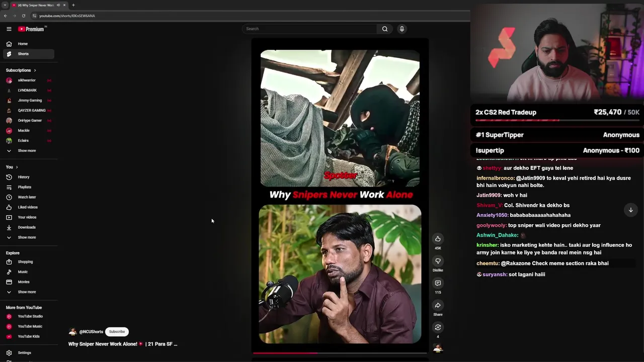Open the sikhwarrior subscription channel
This screenshot has height=362, width=644.
[29, 80]
